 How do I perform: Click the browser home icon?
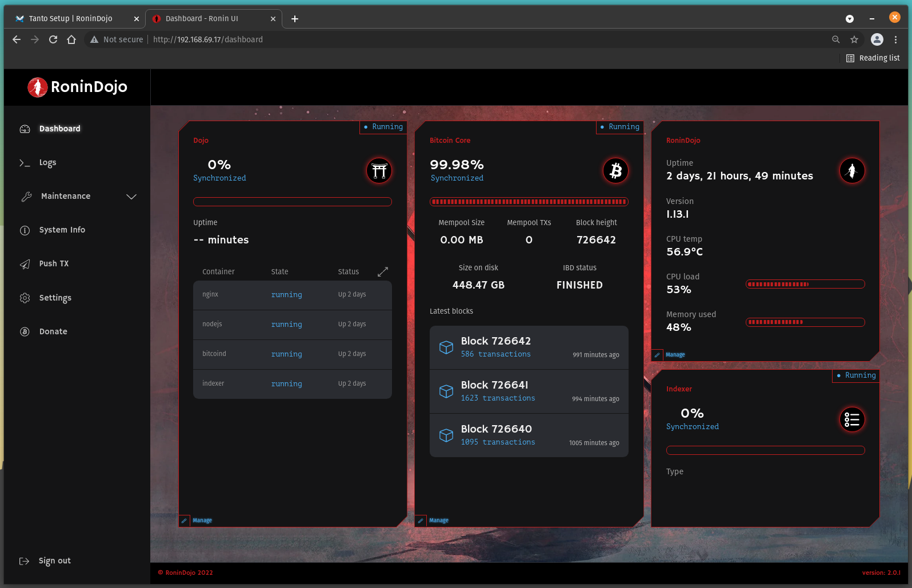71,39
